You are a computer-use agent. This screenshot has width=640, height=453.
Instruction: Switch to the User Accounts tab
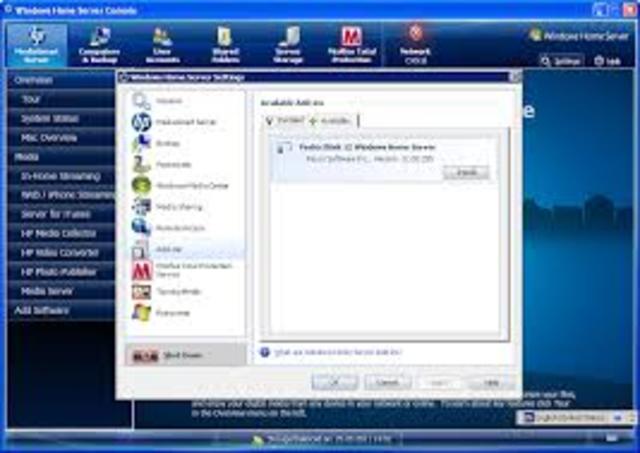[x=162, y=45]
